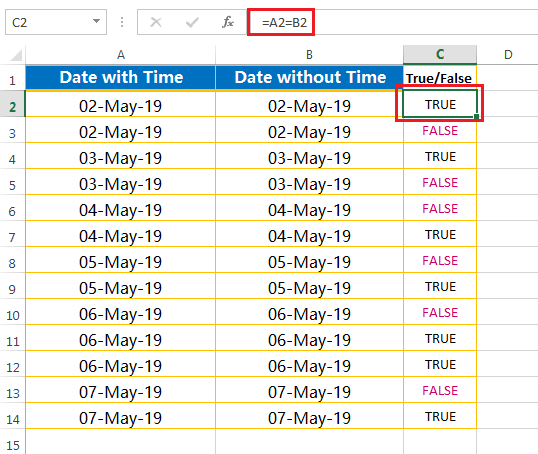The height and width of the screenshot is (454, 538).
Task: Select column A header
Action: [120, 55]
